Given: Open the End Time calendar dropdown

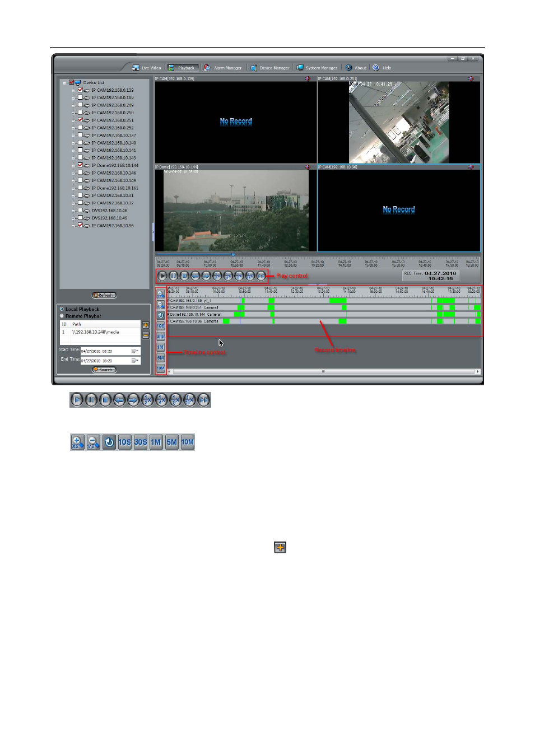Looking at the screenshot, I should 135,361.
